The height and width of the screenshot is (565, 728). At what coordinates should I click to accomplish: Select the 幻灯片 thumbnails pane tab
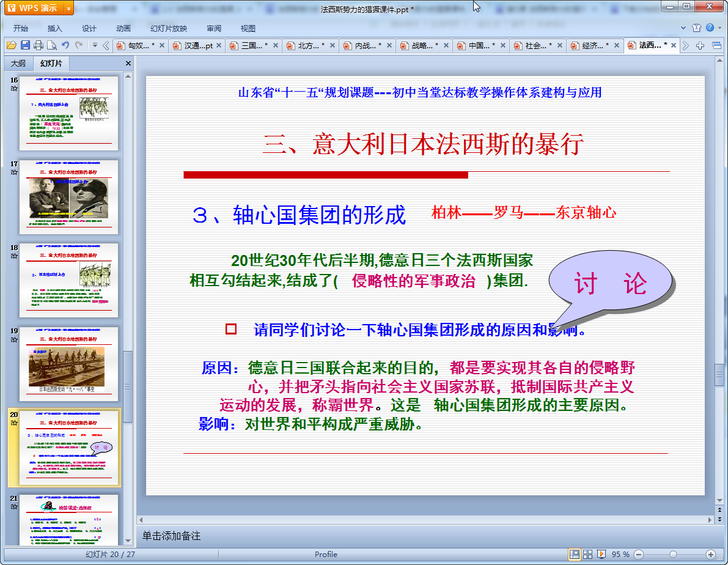pyautogui.click(x=51, y=63)
